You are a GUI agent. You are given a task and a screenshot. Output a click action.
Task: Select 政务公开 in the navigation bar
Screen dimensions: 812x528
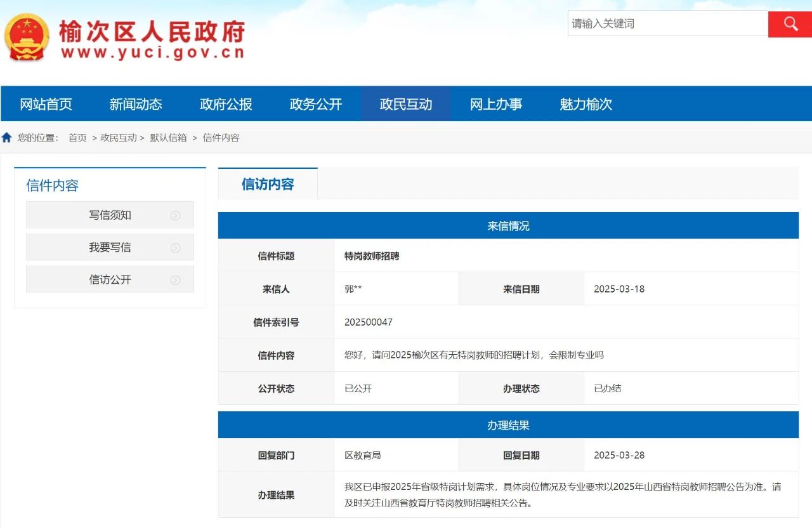click(x=316, y=104)
